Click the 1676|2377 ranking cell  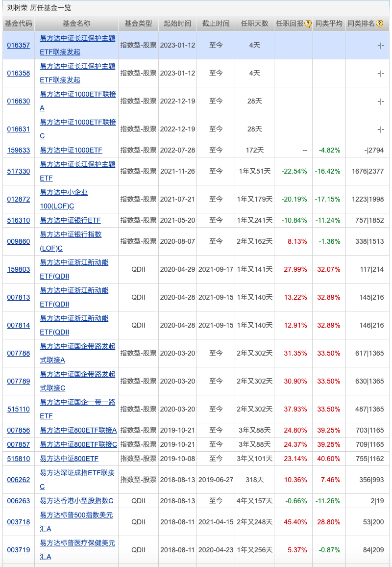tap(368, 171)
